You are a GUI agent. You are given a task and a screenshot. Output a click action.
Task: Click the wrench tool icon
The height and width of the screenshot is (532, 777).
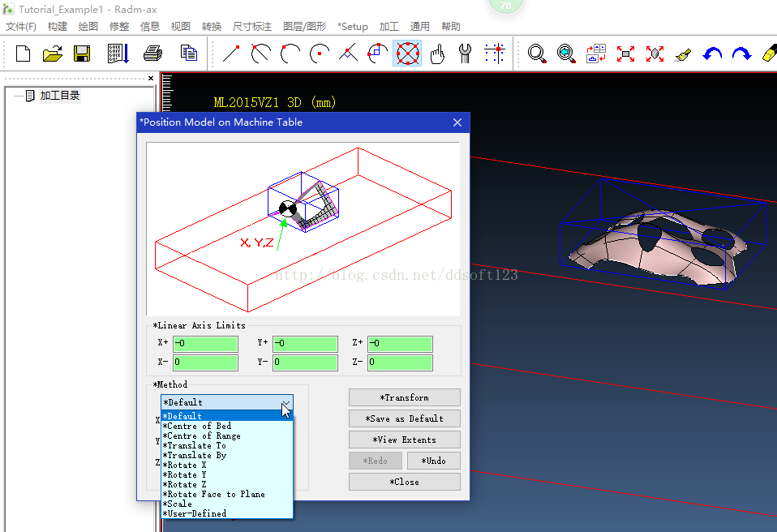coord(465,53)
